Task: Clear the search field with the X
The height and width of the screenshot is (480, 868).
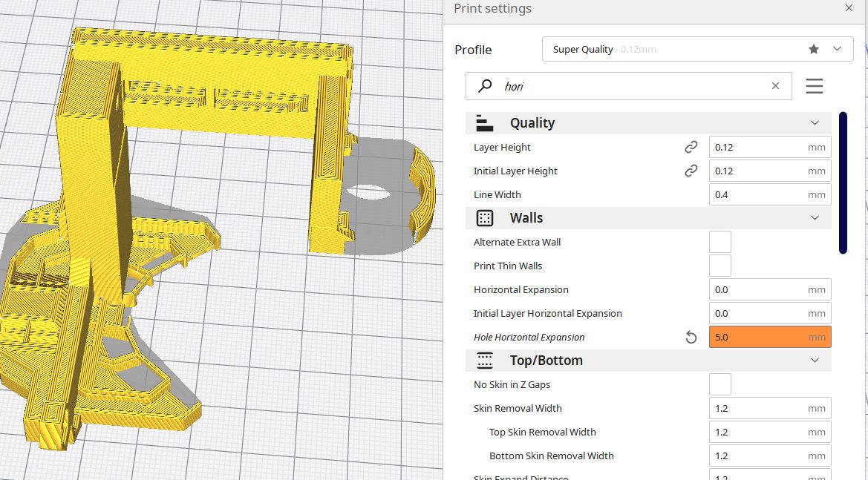Action: tap(775, 85)
